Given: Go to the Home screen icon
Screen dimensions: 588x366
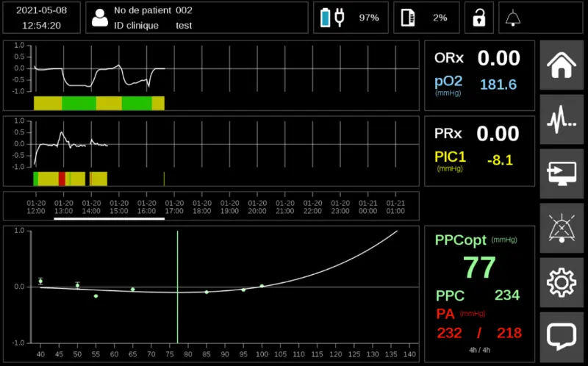Looking at the screenshot, I should point(562,64).
